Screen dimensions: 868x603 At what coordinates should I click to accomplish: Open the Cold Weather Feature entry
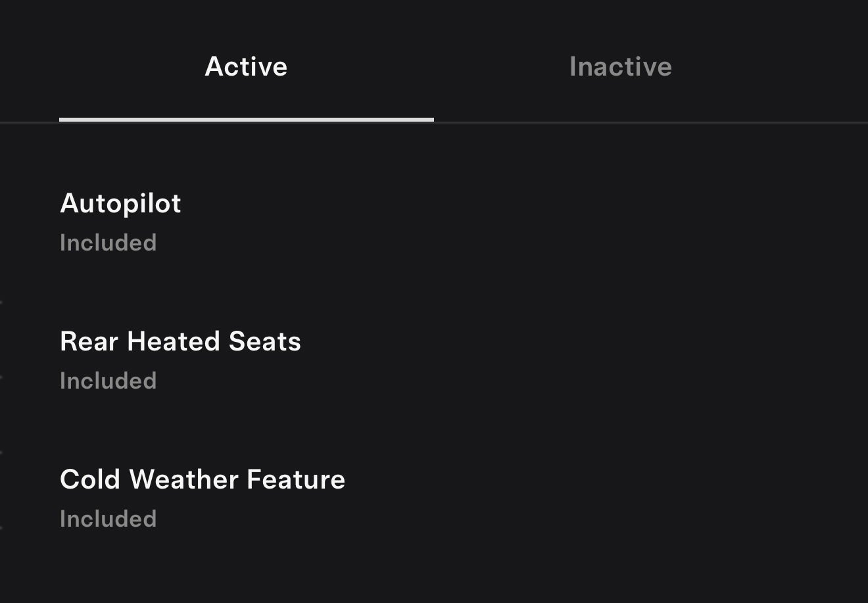(x=202, y=480)
